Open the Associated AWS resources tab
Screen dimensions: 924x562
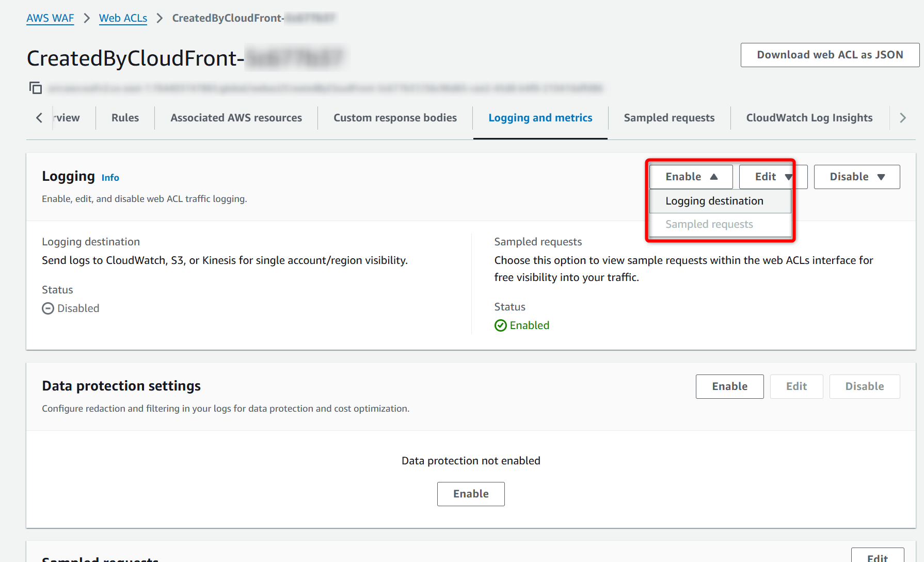coord(236,118)
